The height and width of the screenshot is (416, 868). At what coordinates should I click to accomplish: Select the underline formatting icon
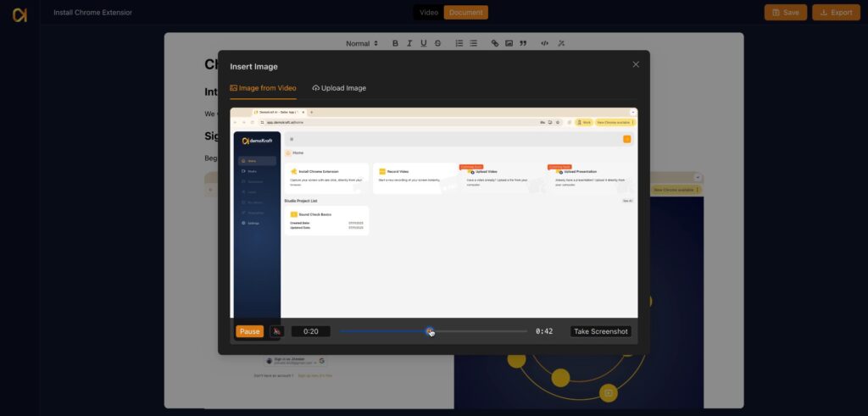tap(423, 43)
